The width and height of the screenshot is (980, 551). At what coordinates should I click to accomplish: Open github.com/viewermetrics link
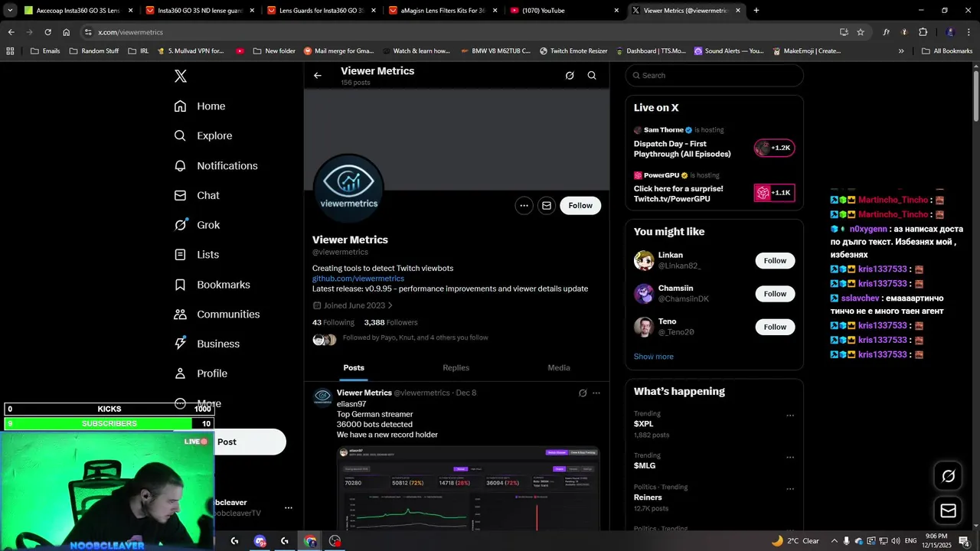[358, 279]
